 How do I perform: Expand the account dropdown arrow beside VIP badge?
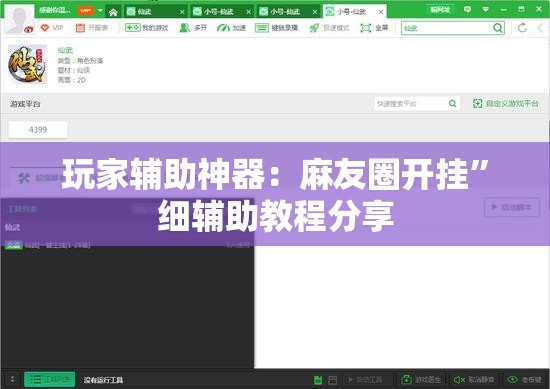pos(100,11)
